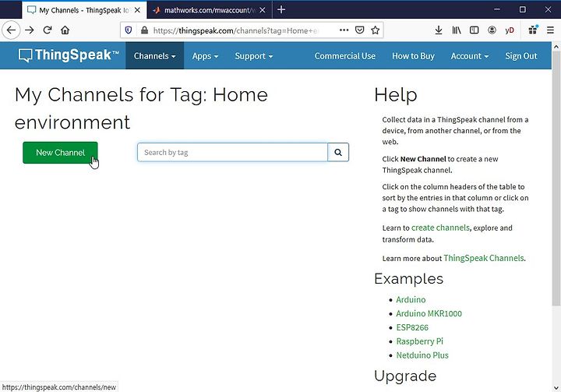Click the scrollbar down arrow
Viewport: 561px width, 392px height.
pos(556,387)
